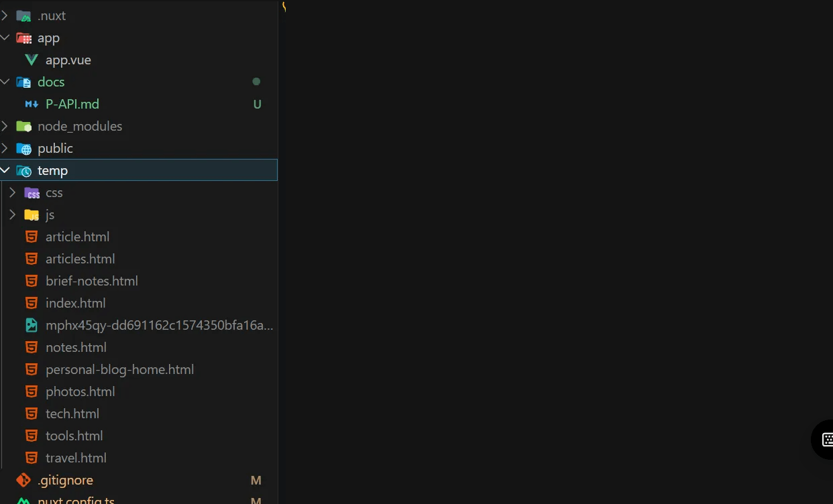Open brief-notes.html file

pos(92,281)
